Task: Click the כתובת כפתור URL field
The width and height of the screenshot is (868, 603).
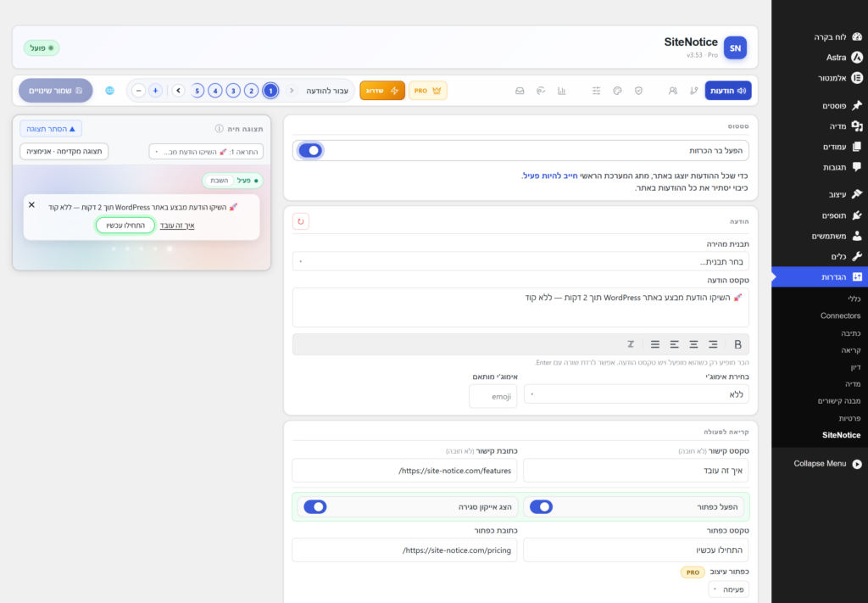Action: pyautogui.click(x=404, y=550)
